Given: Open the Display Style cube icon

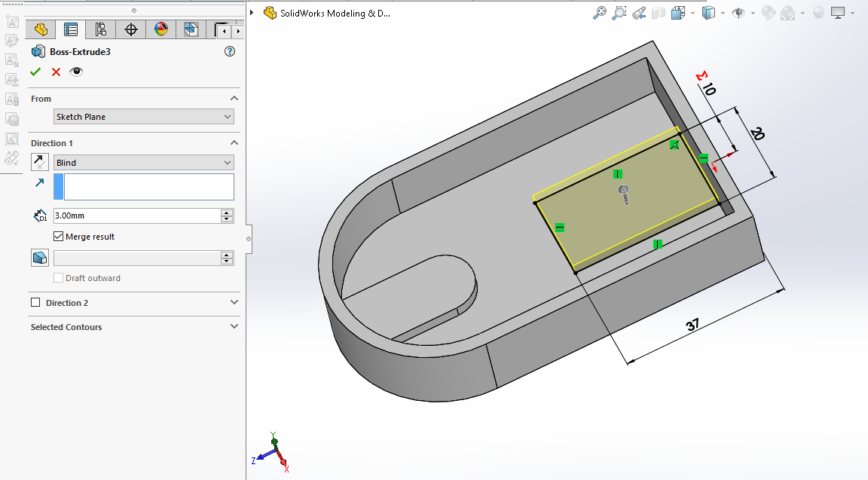Looking at the screenshot, I should click(708, 13).
